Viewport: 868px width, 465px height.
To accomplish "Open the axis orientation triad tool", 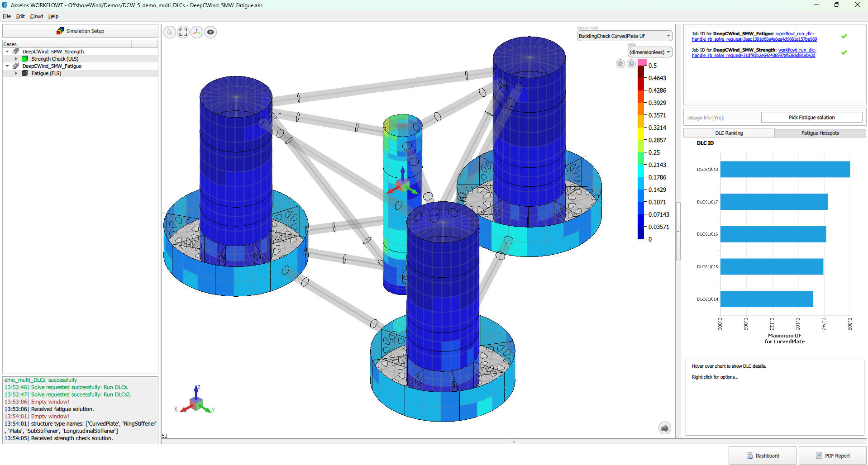I will click(196, 32).
